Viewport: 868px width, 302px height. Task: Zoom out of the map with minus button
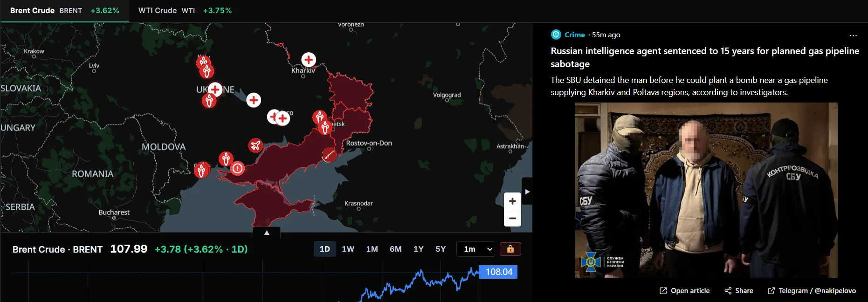pyautogui.click(x=512, y=218)
